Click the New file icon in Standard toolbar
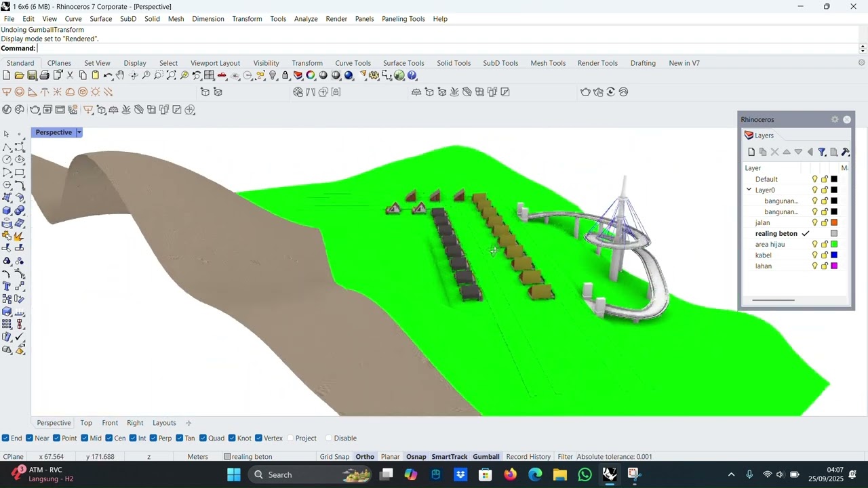Image resolution: width=868 pixels, height=488 pixels. tap(6, 75)
